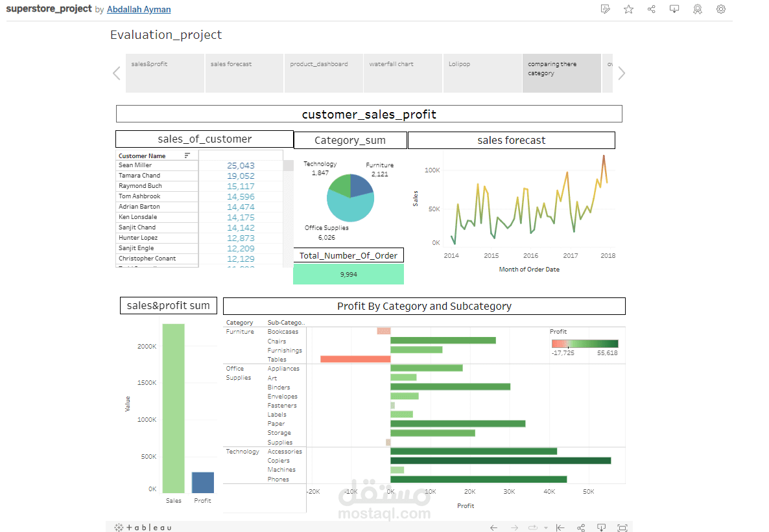The height and width of the screenshot is (532, 769).
Task: Click the sort icon beside Customer Name
Action: tap(187, 156)
